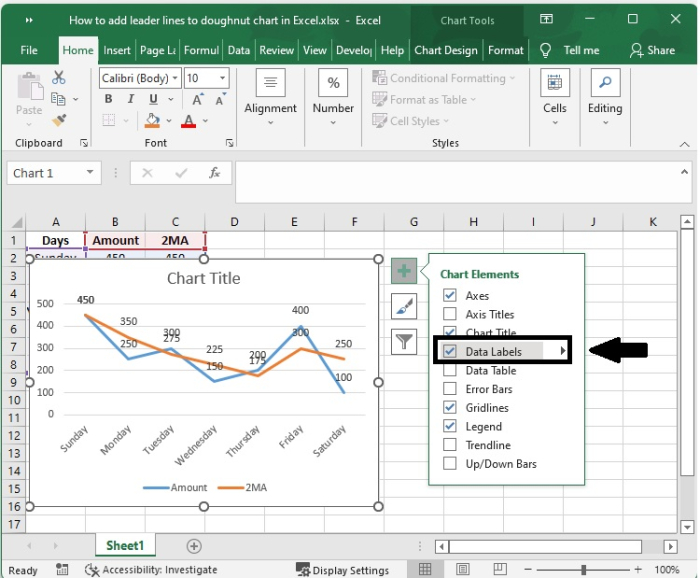This screenshot has height=578, width=700.
Task: Click the Tell me lightbulb icon
Action: point(546,50)
